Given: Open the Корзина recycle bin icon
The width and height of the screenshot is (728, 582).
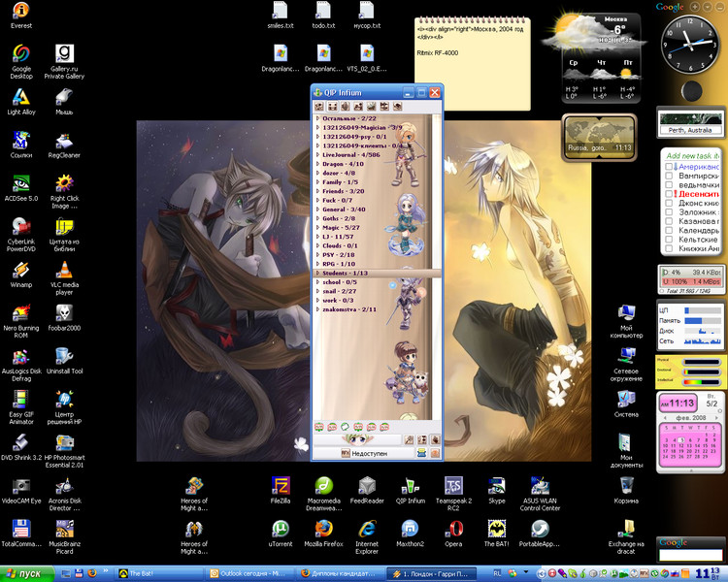Looking at the screenshot, I should click(626, 490).
